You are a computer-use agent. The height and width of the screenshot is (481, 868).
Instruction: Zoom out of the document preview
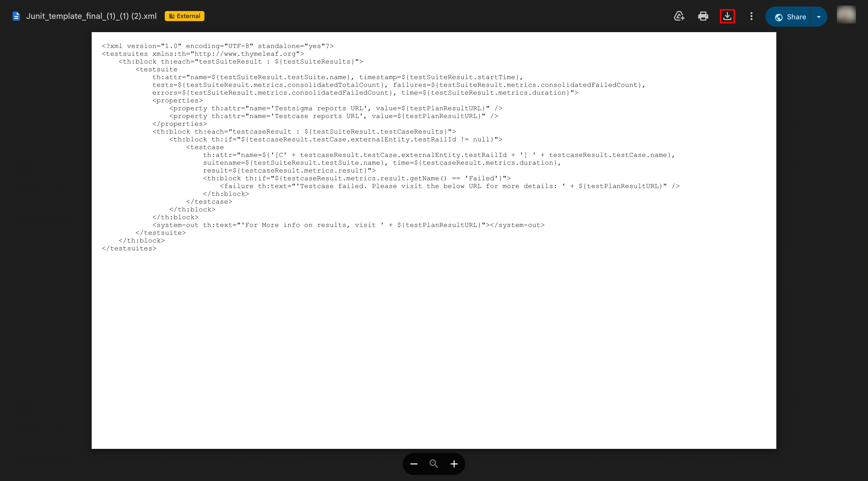[414, 464]
